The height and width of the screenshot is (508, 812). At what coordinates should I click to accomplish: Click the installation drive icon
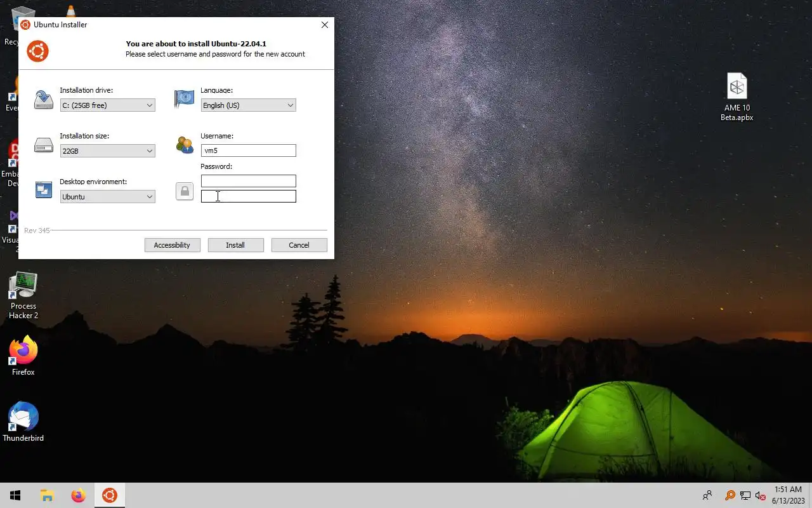click(x=44, y=100)
